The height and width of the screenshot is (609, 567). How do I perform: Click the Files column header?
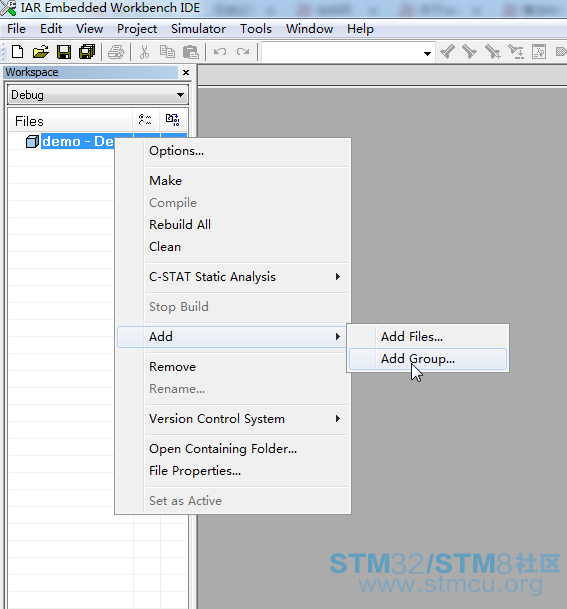click(70, 121)
